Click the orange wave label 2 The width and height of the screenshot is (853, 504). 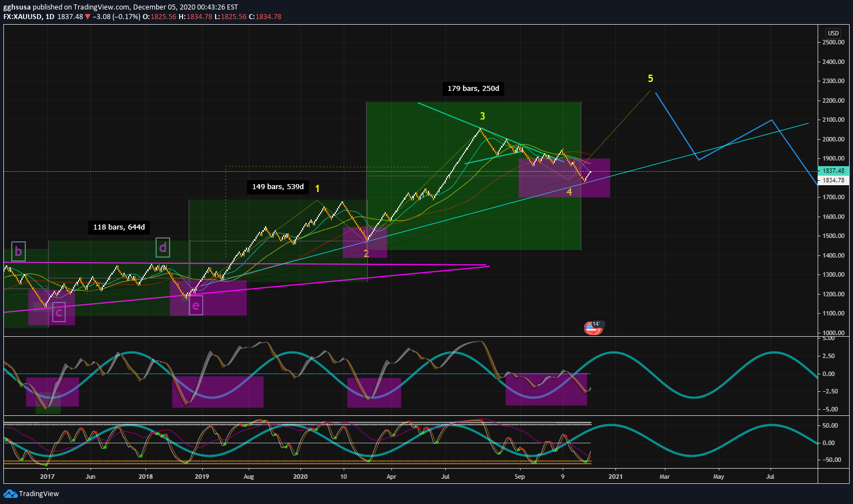tap(366, 254)
